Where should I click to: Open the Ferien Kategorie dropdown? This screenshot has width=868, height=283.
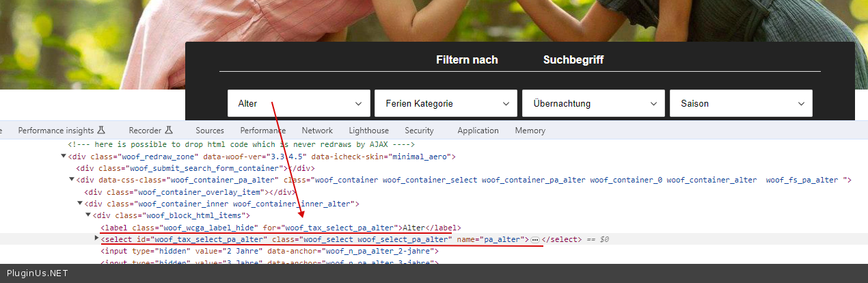(x=446, y=103)
